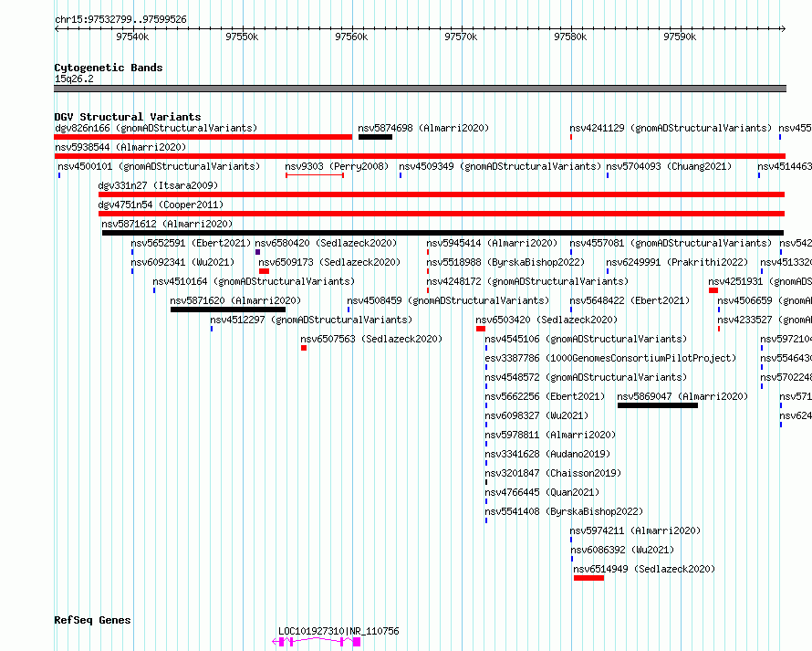Open nsv6507563 (Sedlazeck2020) variant

click(x=371, y=339)
